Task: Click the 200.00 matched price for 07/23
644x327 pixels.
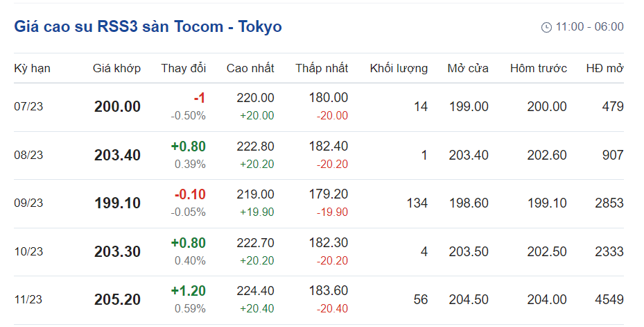Action: click(117, 107)
